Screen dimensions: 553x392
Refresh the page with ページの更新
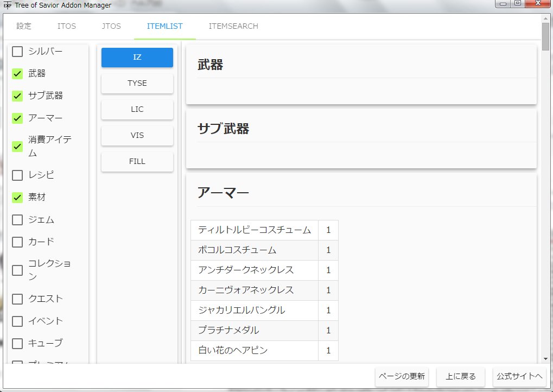click(x=402, y=376)
